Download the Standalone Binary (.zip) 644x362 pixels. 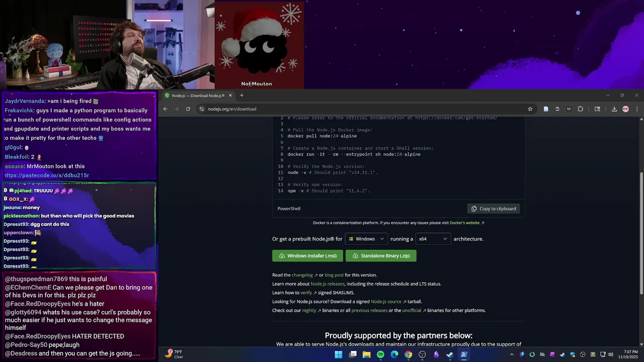[381, 256]
